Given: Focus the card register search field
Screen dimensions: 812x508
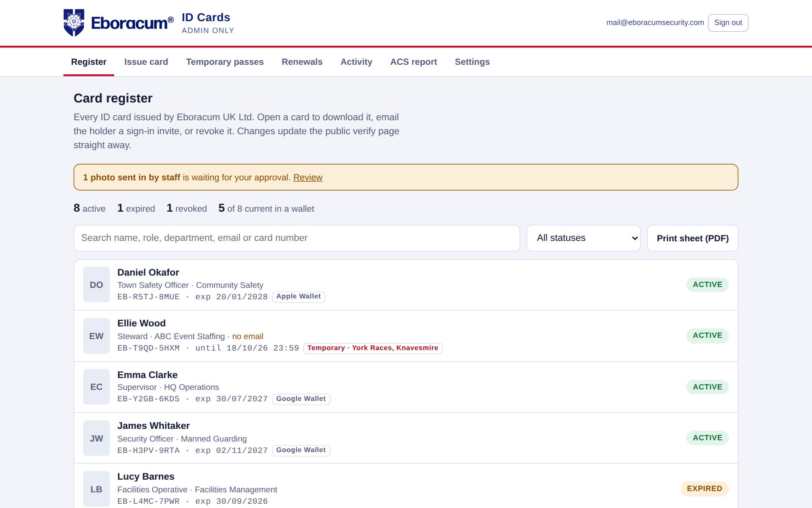Looking at the screenshot, I should (296, 238).
